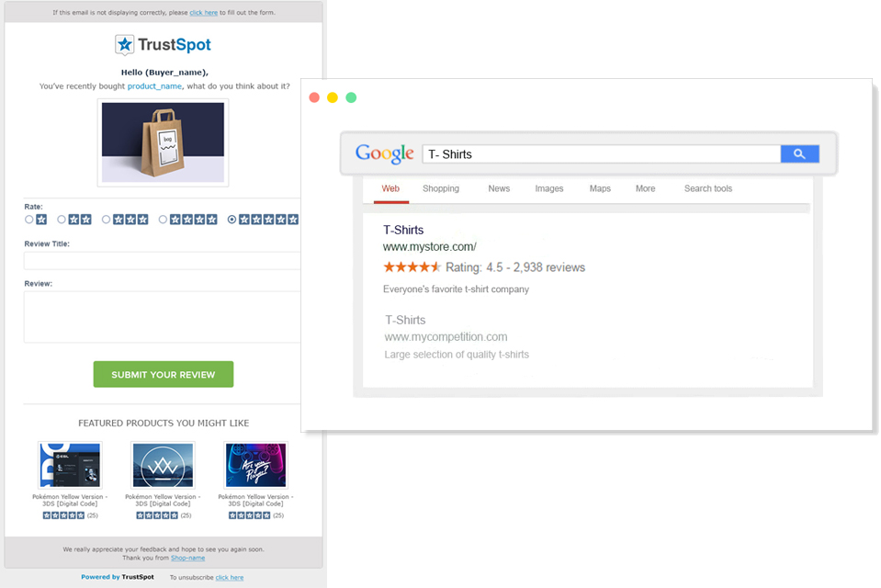
Task: Open Search tools
Action: [x=708, y=188]
